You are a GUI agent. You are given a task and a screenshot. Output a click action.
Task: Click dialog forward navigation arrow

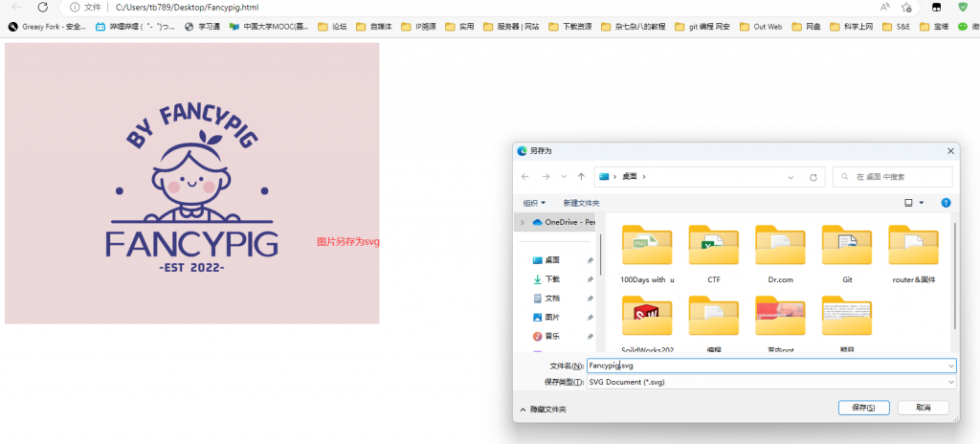pyautogui.click(x=546, y=177)
